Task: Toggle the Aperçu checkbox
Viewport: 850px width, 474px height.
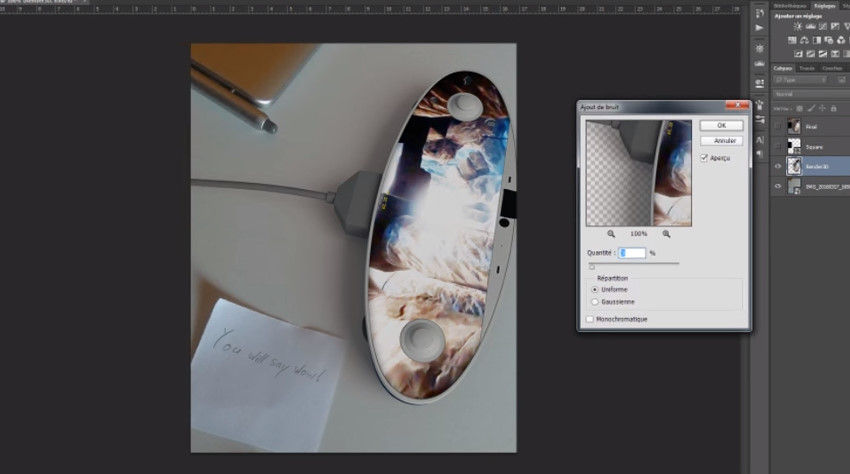Action: click(x=704, y=158)
